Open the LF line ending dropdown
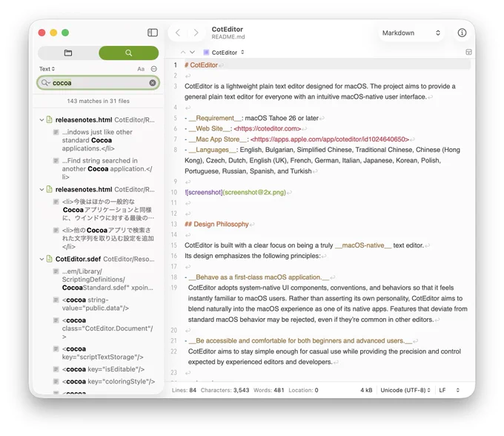Viewport: 504px width, 436px height. [x=449, y=390]
